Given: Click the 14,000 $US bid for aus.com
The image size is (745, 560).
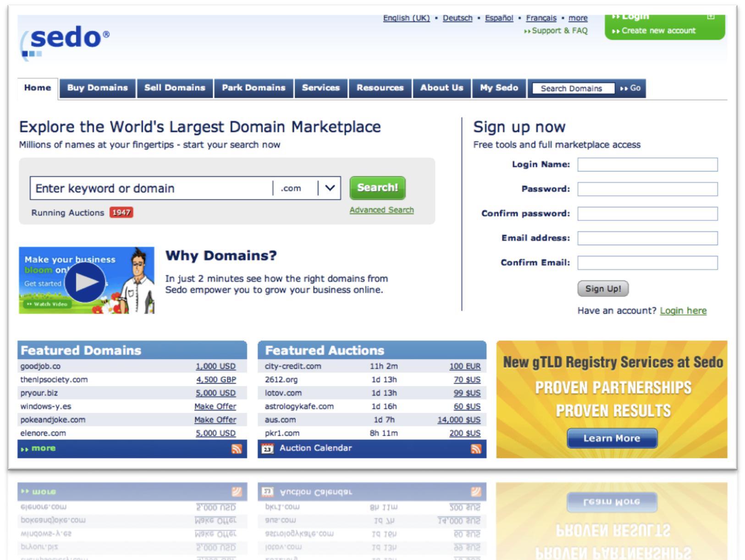Looking at the screenshot, I should (x=459, y=420).
